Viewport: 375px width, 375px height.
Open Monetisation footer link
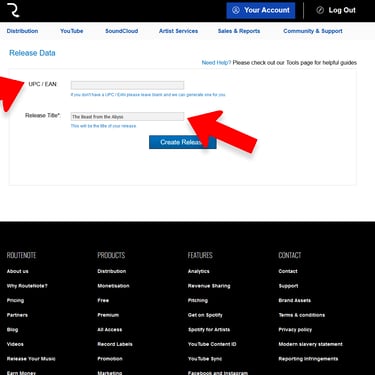click(113, 286)
